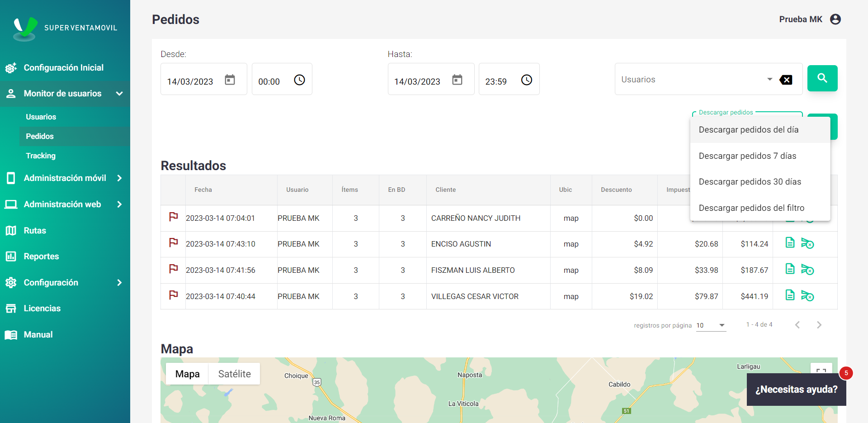868x423 pixels.
Task: Expand Administración web submenu
Action: click(119, 204)
